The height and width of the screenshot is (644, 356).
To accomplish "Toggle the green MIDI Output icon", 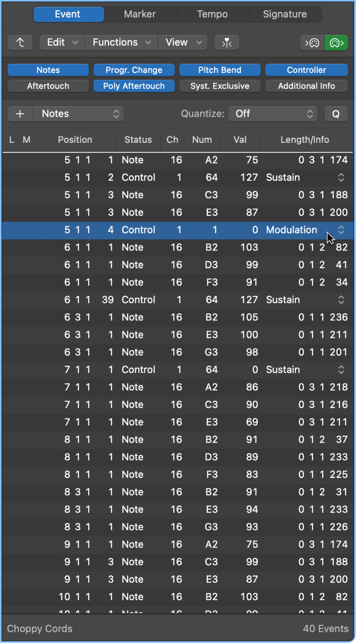I will 336,42.
